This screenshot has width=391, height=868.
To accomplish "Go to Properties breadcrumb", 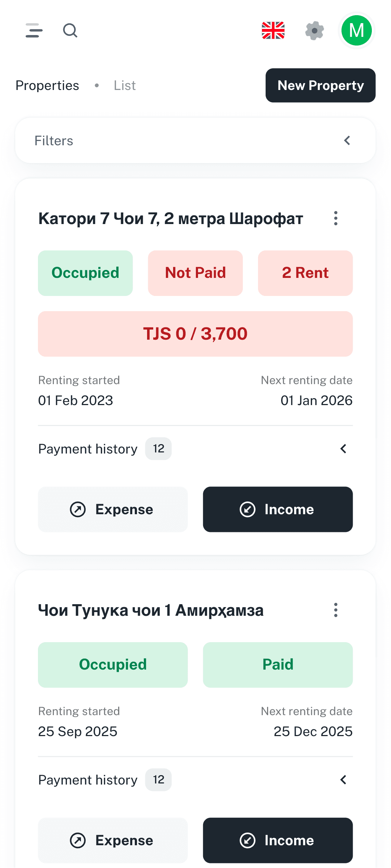I will pos(47,86).
